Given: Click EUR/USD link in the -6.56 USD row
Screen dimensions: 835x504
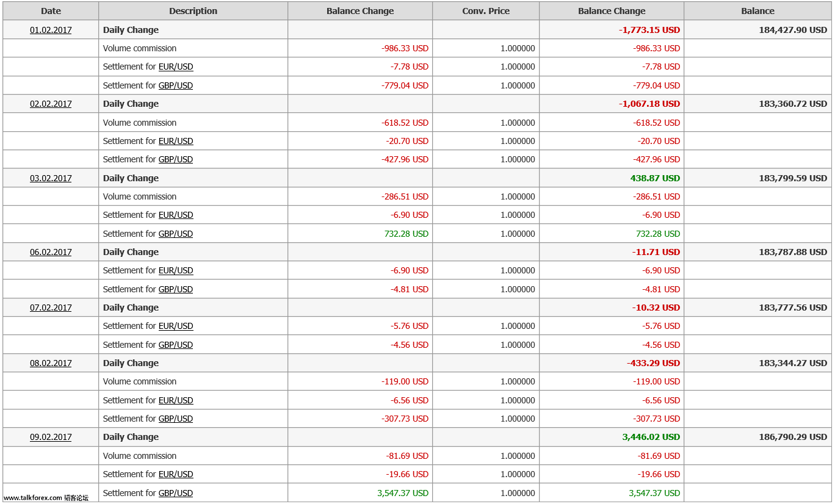Looking at the screenshot, I should pos(176,400).
